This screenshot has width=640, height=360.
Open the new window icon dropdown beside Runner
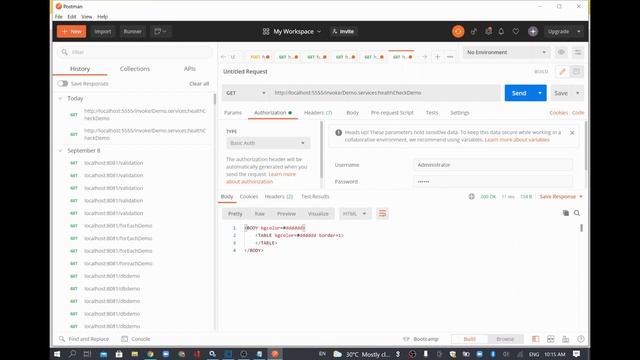160,31
